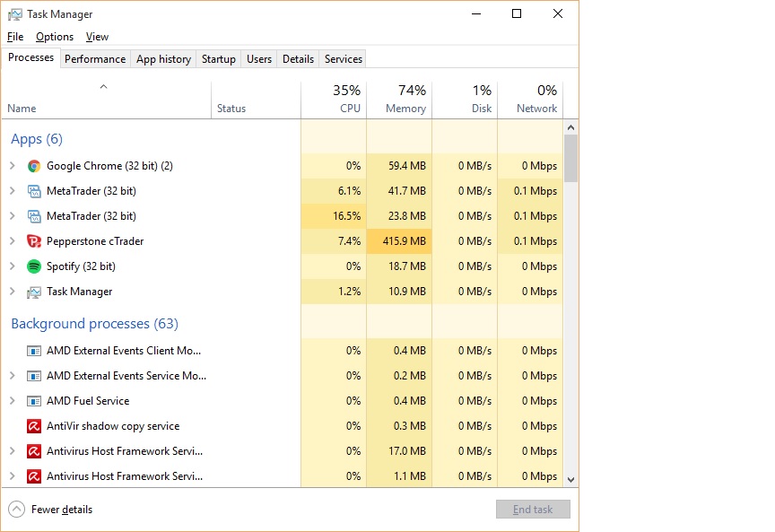The width and height of the screenshot is (775, 532).
Task: Click the Antivirus Host Framework icon using 1.1 MB
Action: [33, 476]
